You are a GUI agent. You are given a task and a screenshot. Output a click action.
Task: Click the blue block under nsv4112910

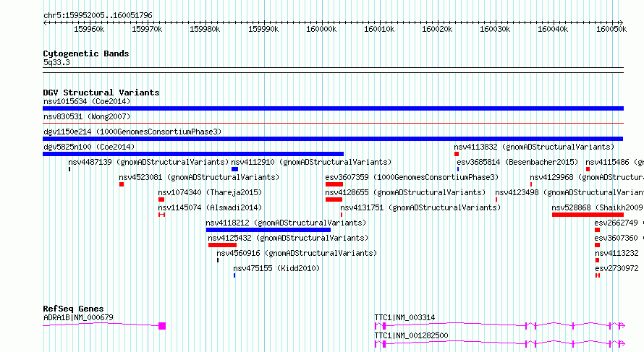234,169
